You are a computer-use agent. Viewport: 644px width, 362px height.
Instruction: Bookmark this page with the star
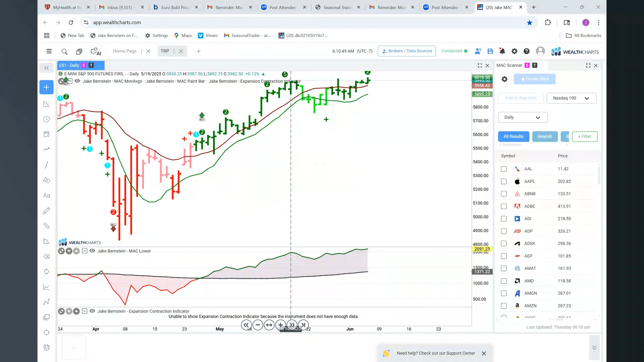coord(530,22)
